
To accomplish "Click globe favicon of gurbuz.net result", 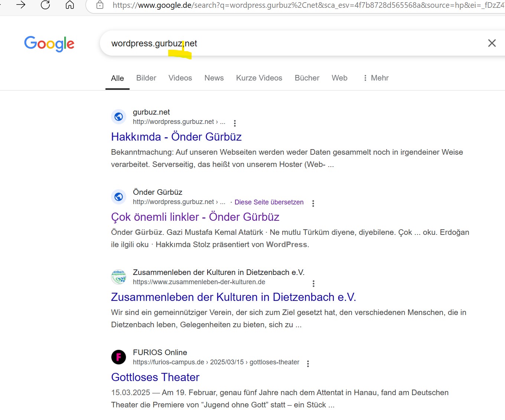I will tap(118, 117).
